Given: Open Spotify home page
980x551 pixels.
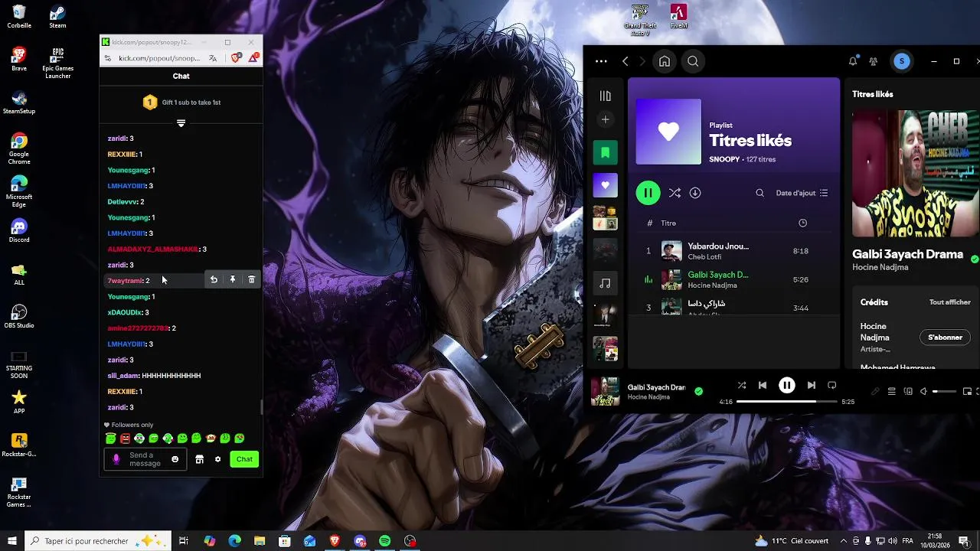Looking at the screenshot, I should 665,61.
